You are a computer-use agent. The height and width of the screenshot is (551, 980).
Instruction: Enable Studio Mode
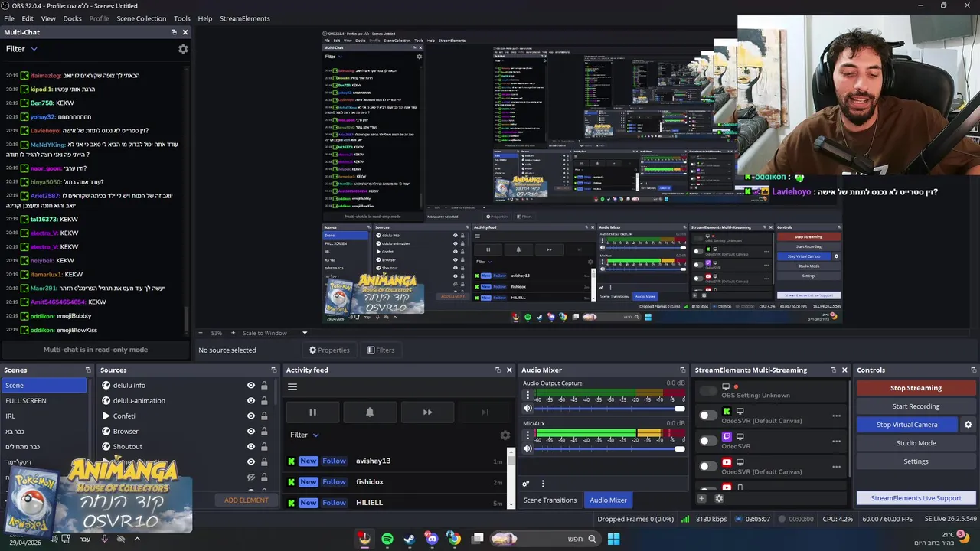tap(916, 443)
